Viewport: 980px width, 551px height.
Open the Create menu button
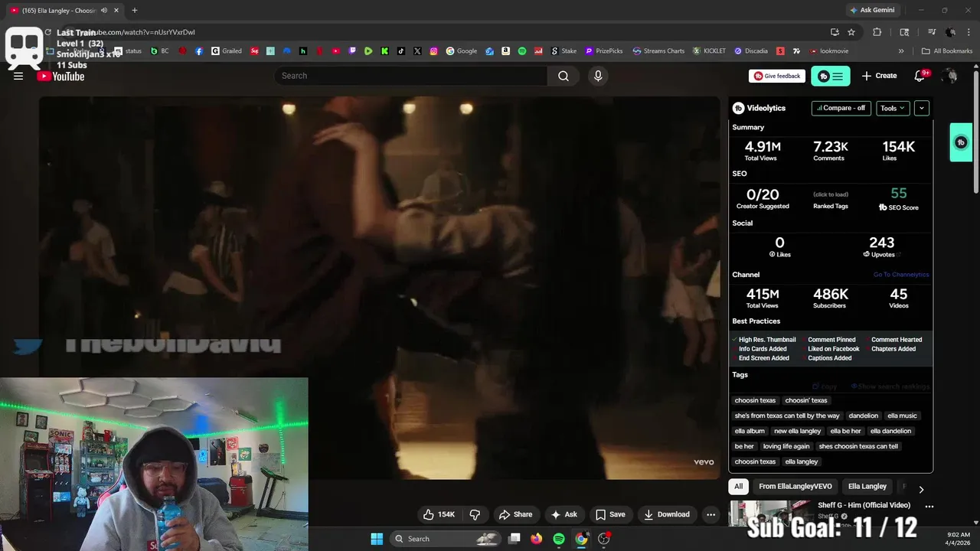tap(879, 76)
